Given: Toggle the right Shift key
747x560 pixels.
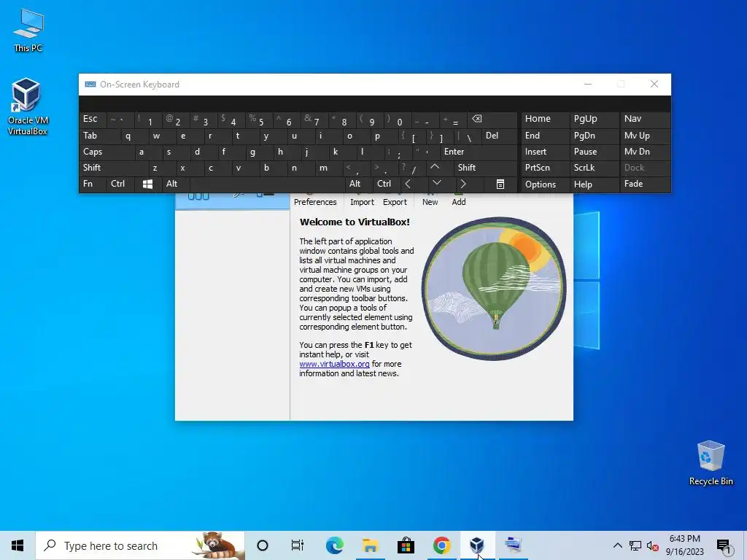Looking at the screenshot, I should (x=485, y=168).
